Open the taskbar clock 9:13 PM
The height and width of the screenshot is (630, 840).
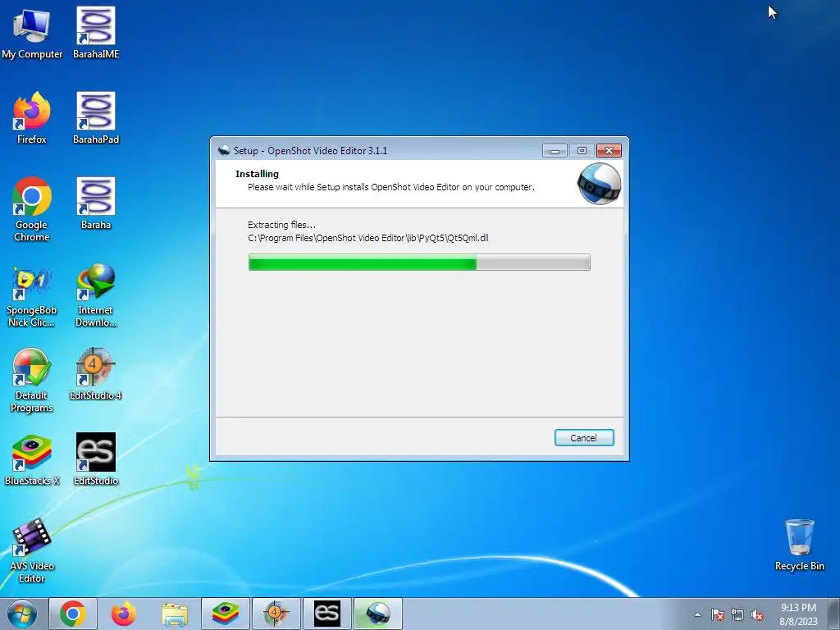tap(798, 614)
